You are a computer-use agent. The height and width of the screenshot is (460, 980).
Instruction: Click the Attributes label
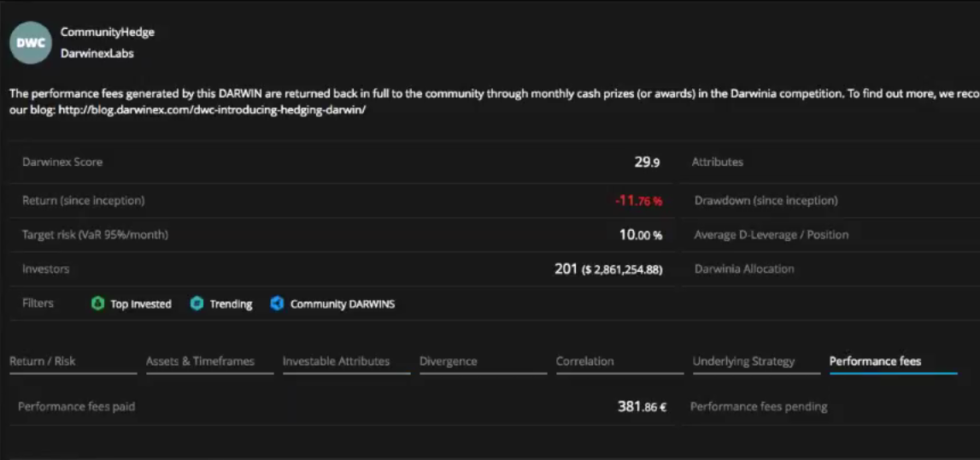coord(718,162)
